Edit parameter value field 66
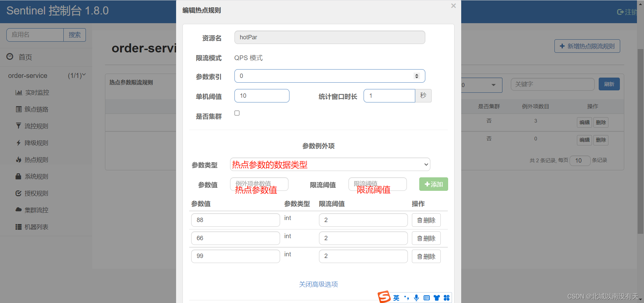 tap(235, 238)
